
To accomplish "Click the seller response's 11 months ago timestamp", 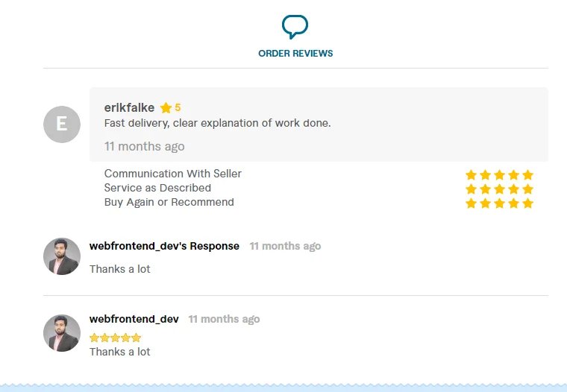I will tap(285, 246).
